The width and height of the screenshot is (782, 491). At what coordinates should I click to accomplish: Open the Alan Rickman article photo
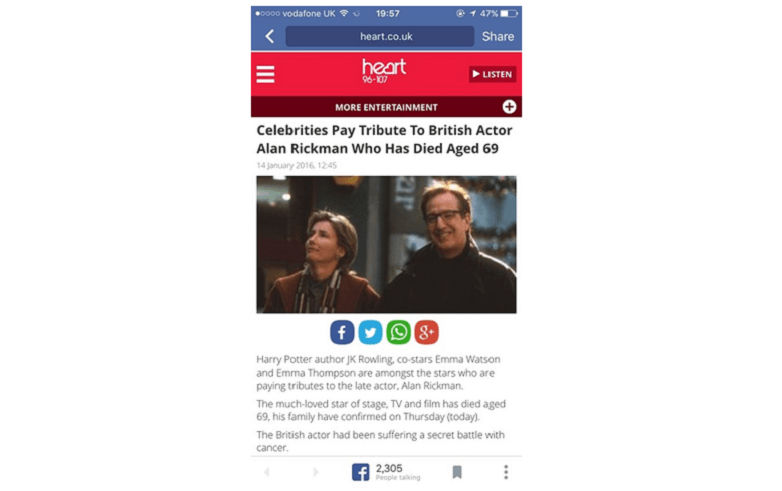click(x=387, y=244)
